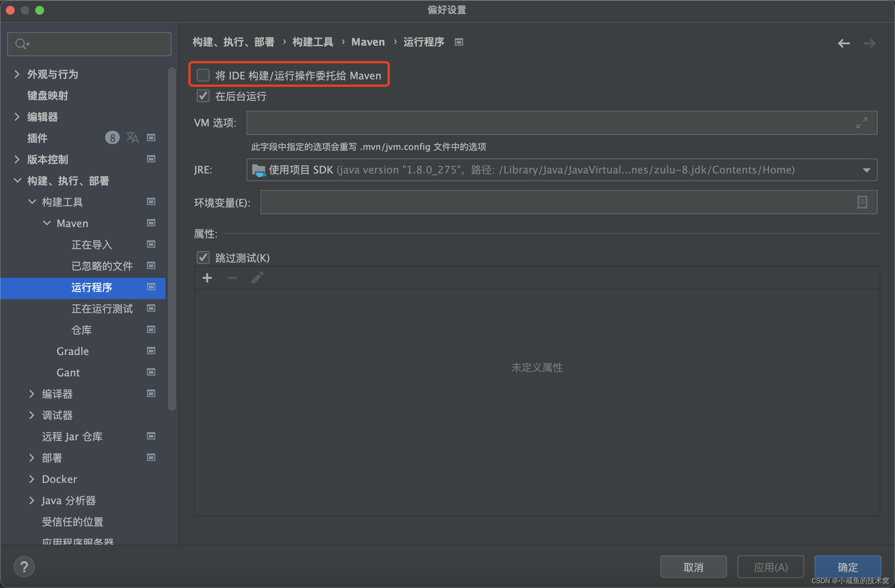Add a property with the plus icon
Viewport: 895px width, 588px height.
click(207, 278)
